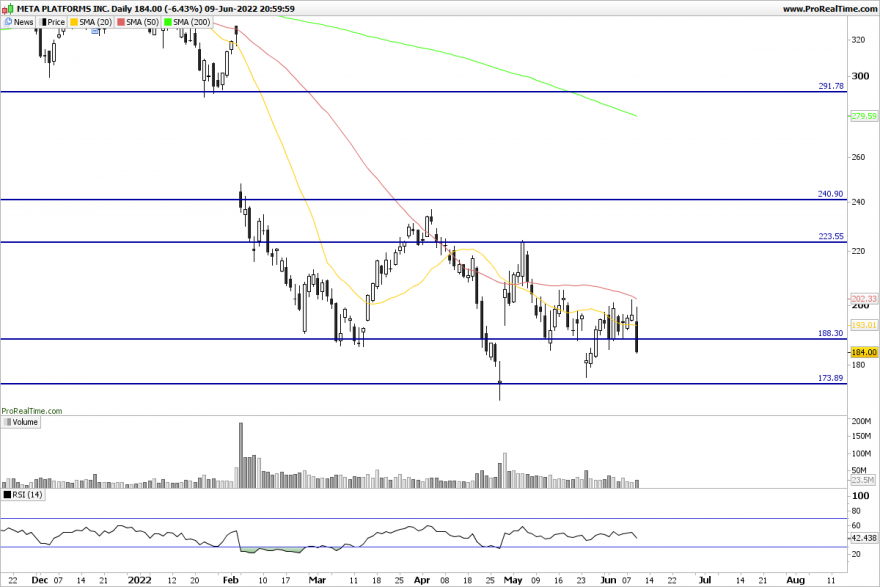The height and width of the screenshot is (587, 880).
Task: Click the Jul label on the date axis
Action: pos(704,580)
